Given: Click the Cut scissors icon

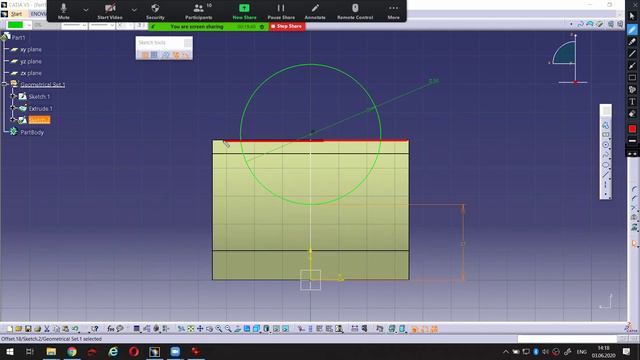Looking at the screenshot, I should pyautogui.click(x=47, y=329).
